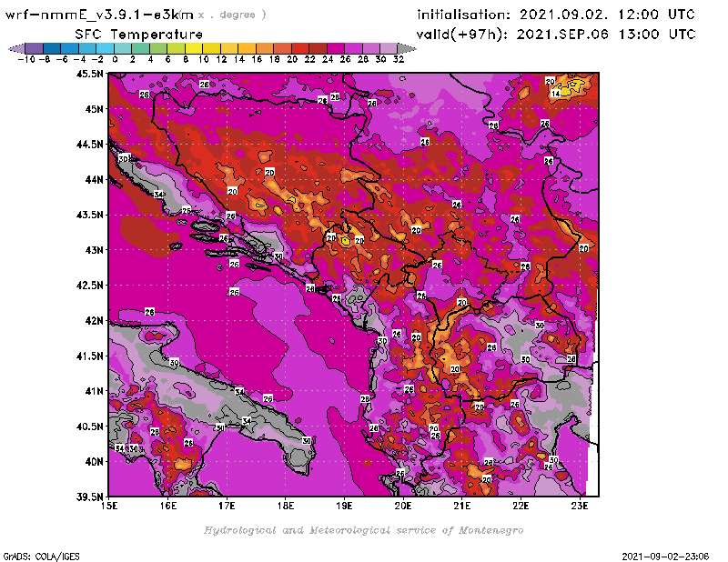728x562 pixels.
Task: Click the '21E' longitude label
Action: point(462,506)
